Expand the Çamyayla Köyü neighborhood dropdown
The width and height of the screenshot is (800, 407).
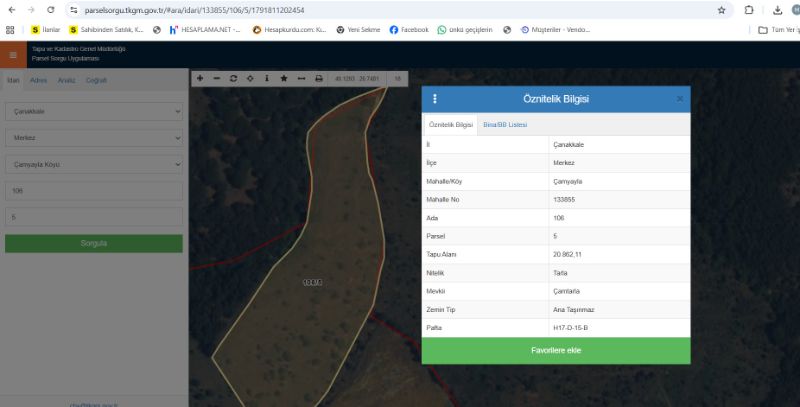94,164
